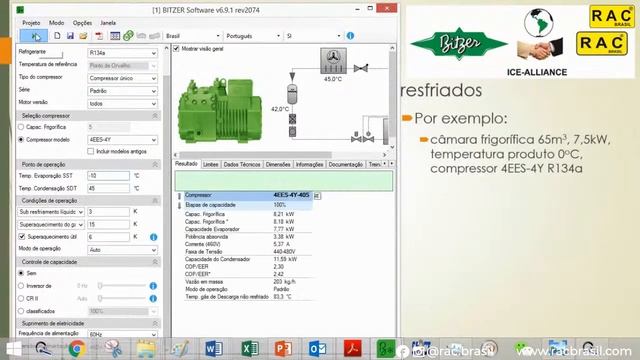Open the Projeto menu
The height and width of the screenshot is (360, 640).
31,23
